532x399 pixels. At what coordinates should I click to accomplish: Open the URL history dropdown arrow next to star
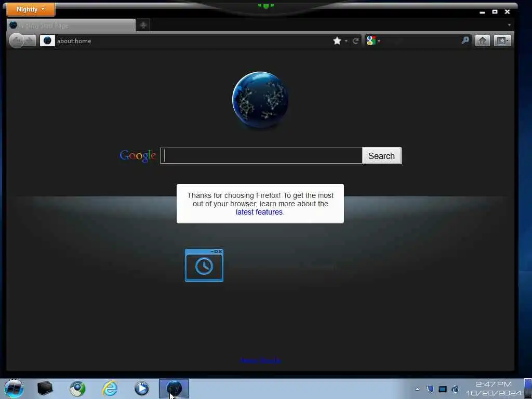tap(346, 41)
